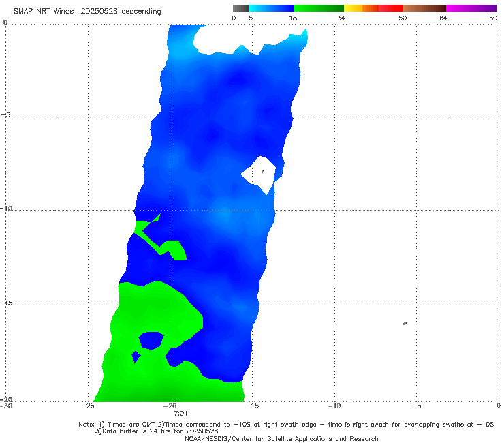This screenshot has width=504, height=443.
Task: Select the cyan-blue segment of the color bar
Action: tap(272, 8)
